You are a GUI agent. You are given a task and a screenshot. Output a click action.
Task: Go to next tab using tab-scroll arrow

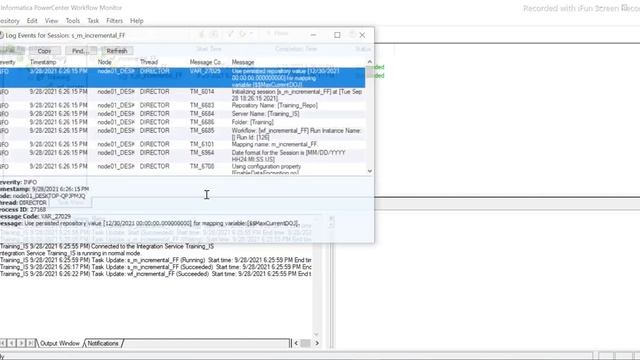[x=21, y=343]
